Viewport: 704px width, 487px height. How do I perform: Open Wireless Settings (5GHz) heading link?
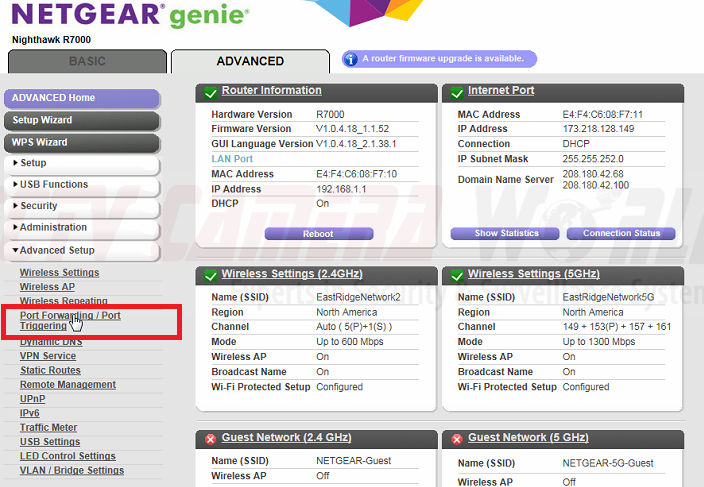[534, 274]
